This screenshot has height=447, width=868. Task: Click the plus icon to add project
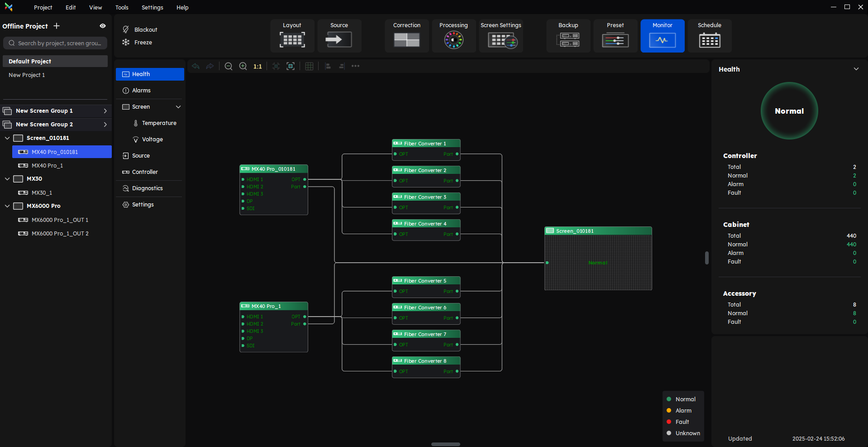click(x=57, y=26)
